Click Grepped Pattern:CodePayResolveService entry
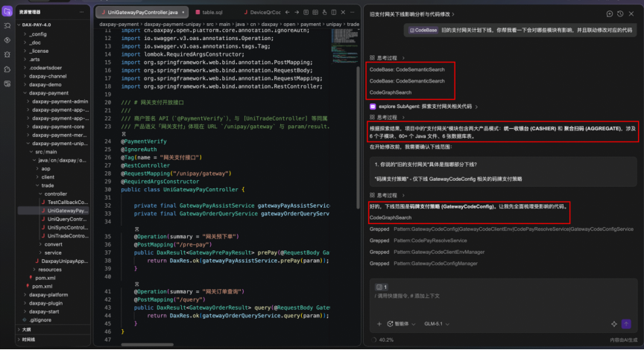Screen dimensions: 644x350 click(x=418, y=241)
